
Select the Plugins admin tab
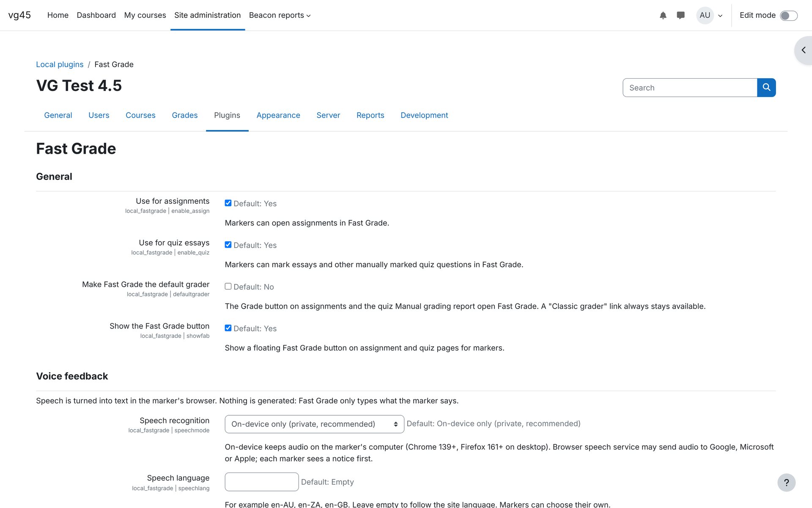[x=227, y=115]
